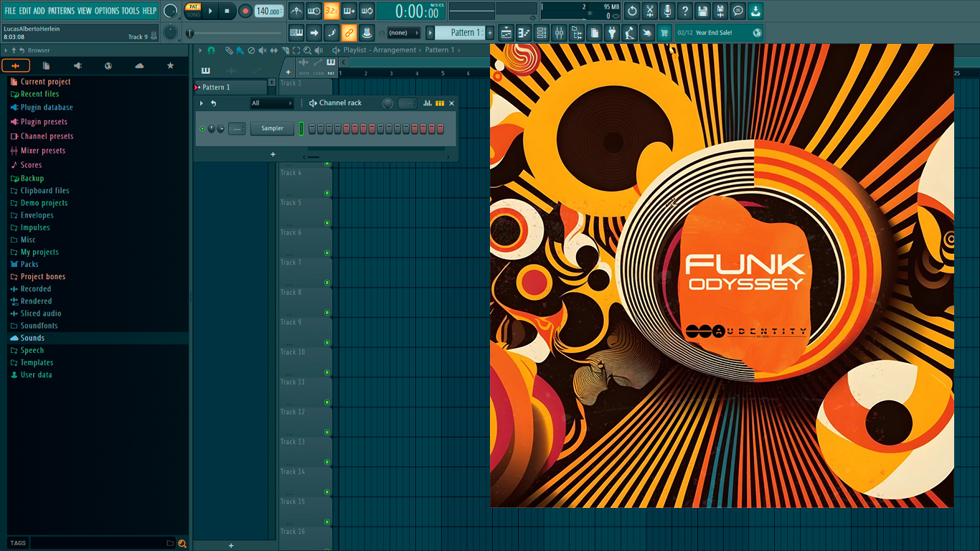The width and height of the screenshot is (980, 551).
Task: Open the OPTIONS menu
Action: click(x=107, y=11)
